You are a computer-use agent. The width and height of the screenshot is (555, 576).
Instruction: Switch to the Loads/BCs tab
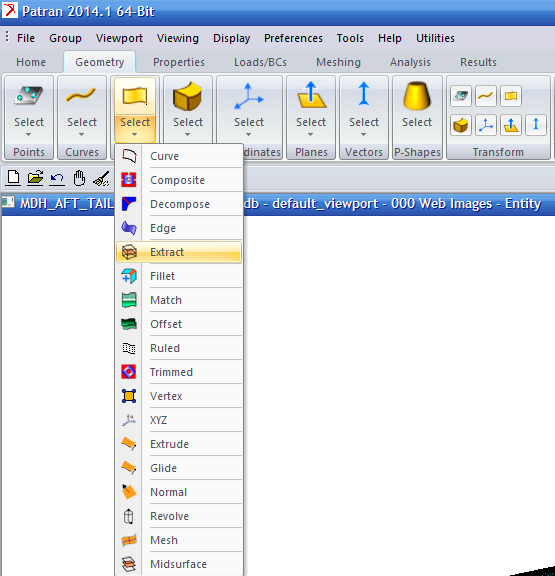click(260, 62)
